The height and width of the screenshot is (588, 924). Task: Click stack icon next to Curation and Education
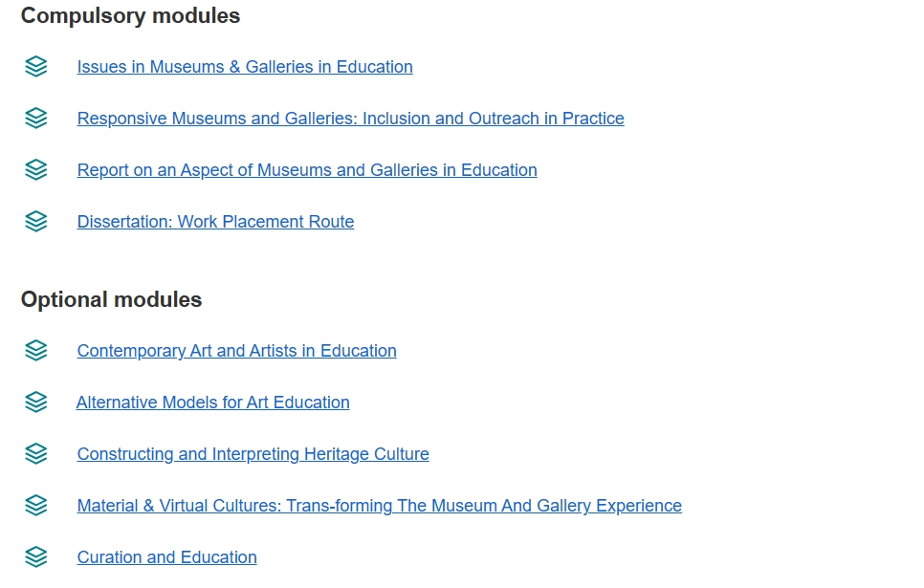[36, 557]
